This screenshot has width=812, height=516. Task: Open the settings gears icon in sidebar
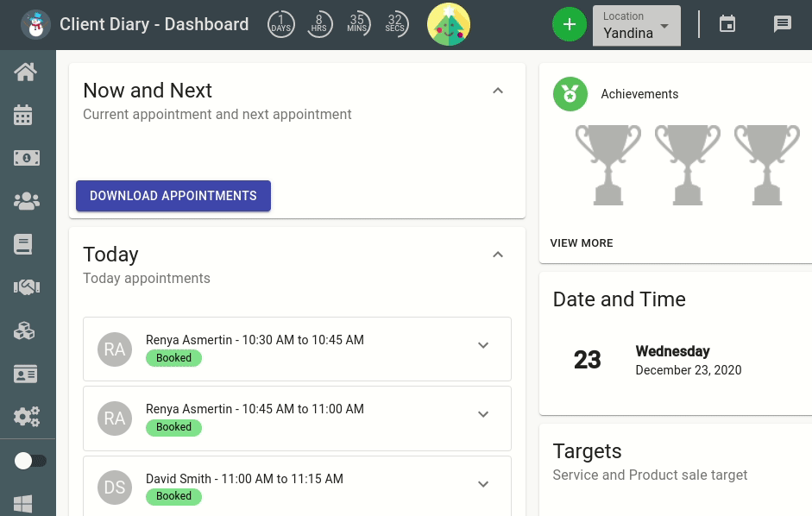[x=27, y=417]
